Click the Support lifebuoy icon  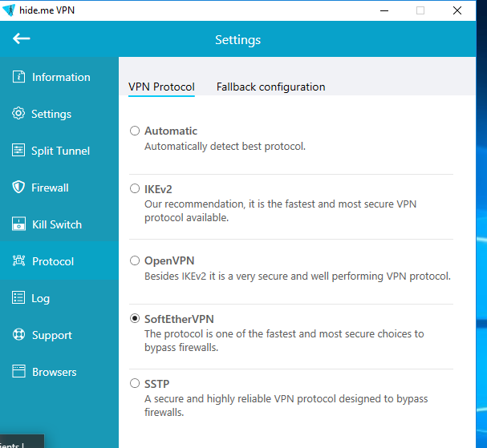(18, 334)
